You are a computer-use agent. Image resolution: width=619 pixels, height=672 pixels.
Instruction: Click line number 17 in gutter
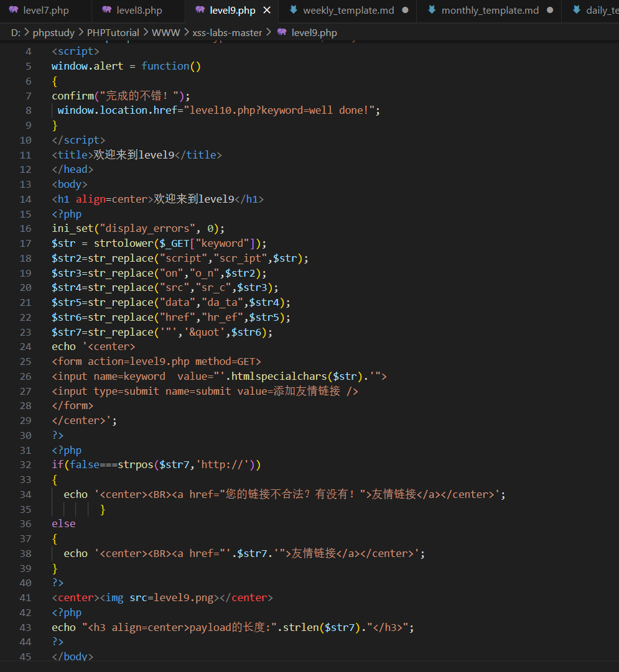(26, 244)
